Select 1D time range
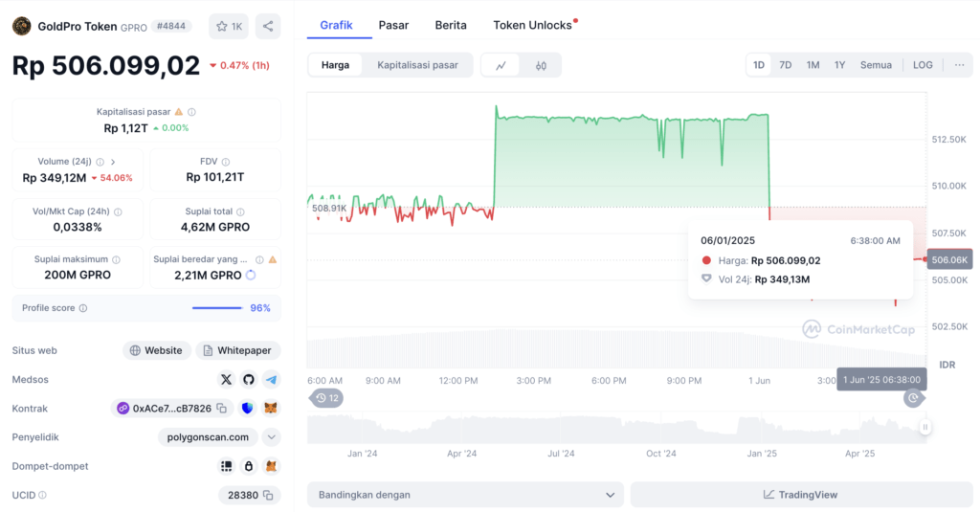This screenshot has height=512, width=980. pyautogui.click(x=759, y=65)
